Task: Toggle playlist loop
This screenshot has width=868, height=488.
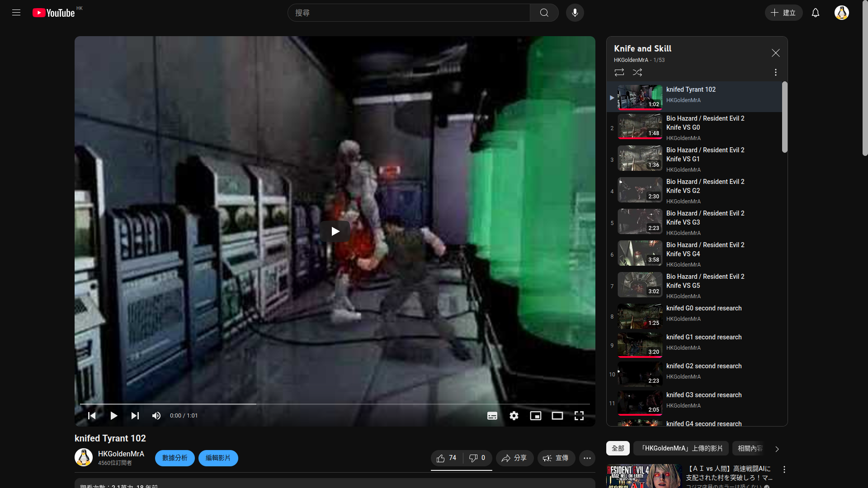Action: pos(619,72)
